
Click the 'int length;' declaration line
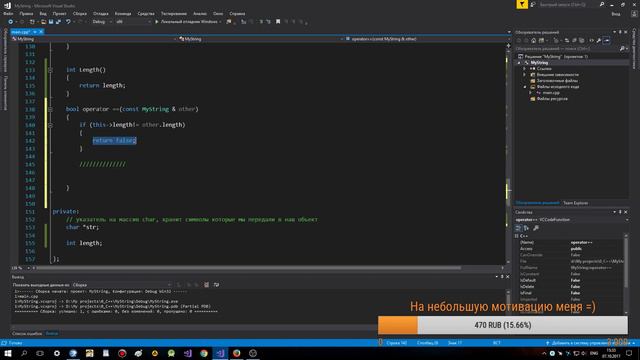(x=84, y=243)
